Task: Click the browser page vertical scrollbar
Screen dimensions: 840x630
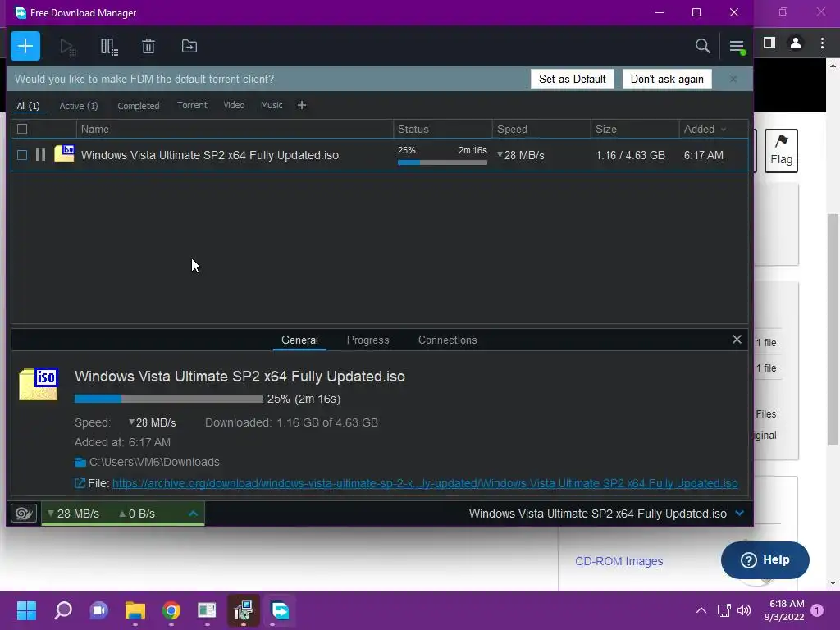Action: point(833,330)
